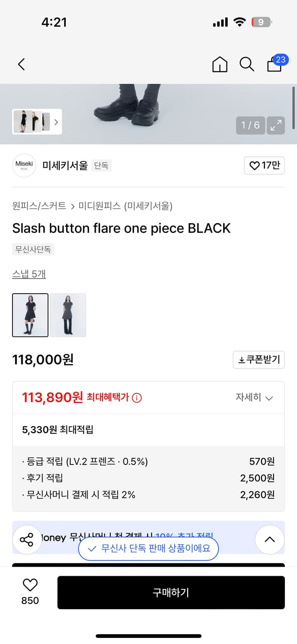Viewport: 297px width, 644px height.
Task: Open the share icon
Action: [x=27, y=539]
